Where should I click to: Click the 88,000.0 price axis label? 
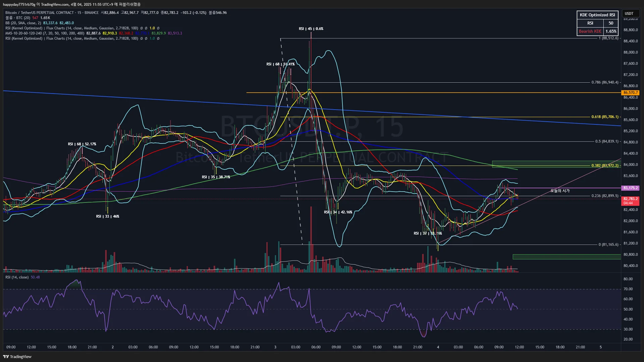click(x=631, y=52)
